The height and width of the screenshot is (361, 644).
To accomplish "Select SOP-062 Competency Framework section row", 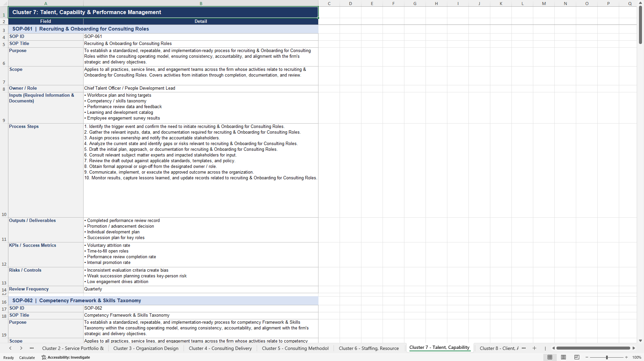I will [163, 301].
